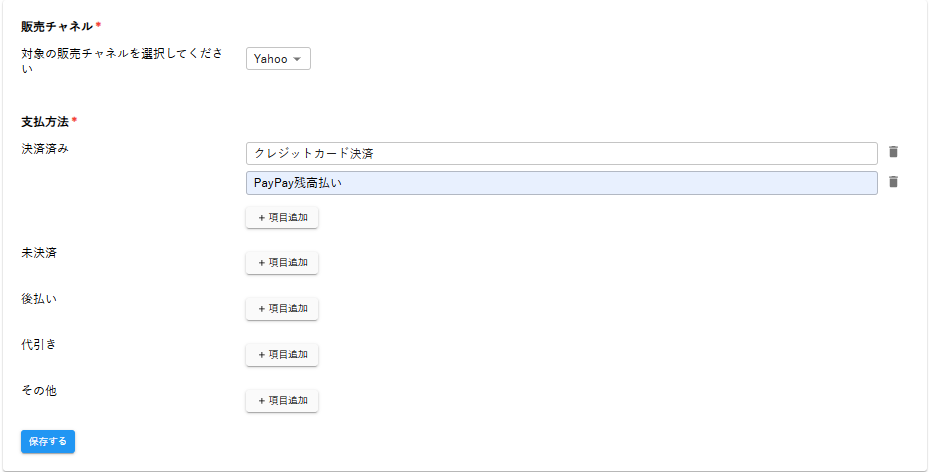Select the 決済済み row label
The image size is (932, 472).
pyautogui.click(x=45, y=149)
